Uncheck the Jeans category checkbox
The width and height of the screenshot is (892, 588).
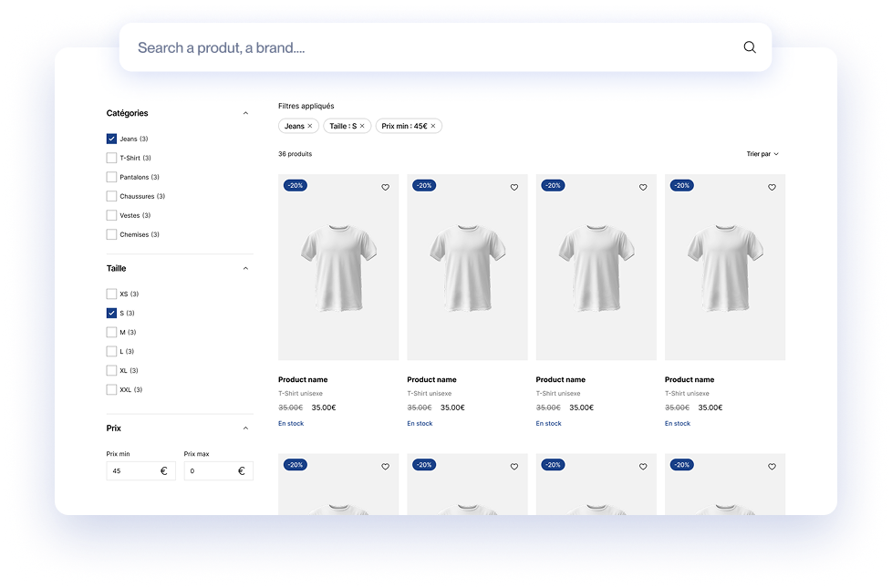[x=111, y=139]
